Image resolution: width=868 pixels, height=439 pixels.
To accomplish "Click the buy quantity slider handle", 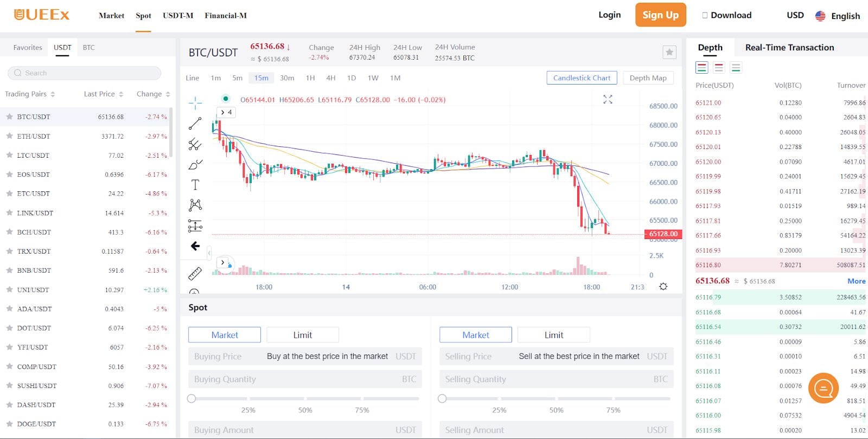I will [192, 398].
